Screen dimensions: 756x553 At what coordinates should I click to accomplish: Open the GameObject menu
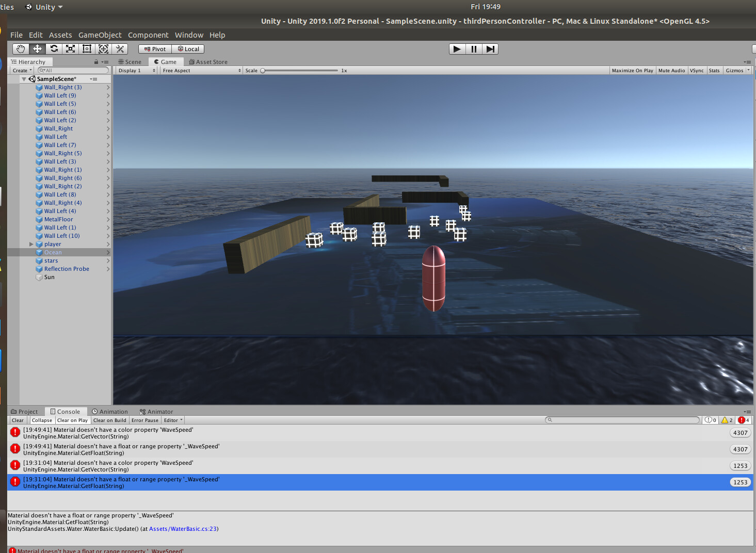coord(100,35)
